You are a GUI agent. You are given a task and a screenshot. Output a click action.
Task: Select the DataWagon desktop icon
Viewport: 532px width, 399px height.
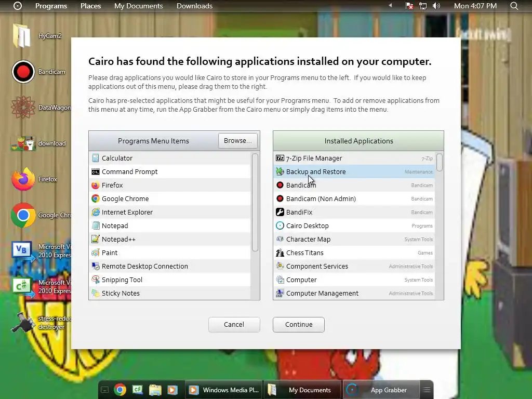point(41,108)
